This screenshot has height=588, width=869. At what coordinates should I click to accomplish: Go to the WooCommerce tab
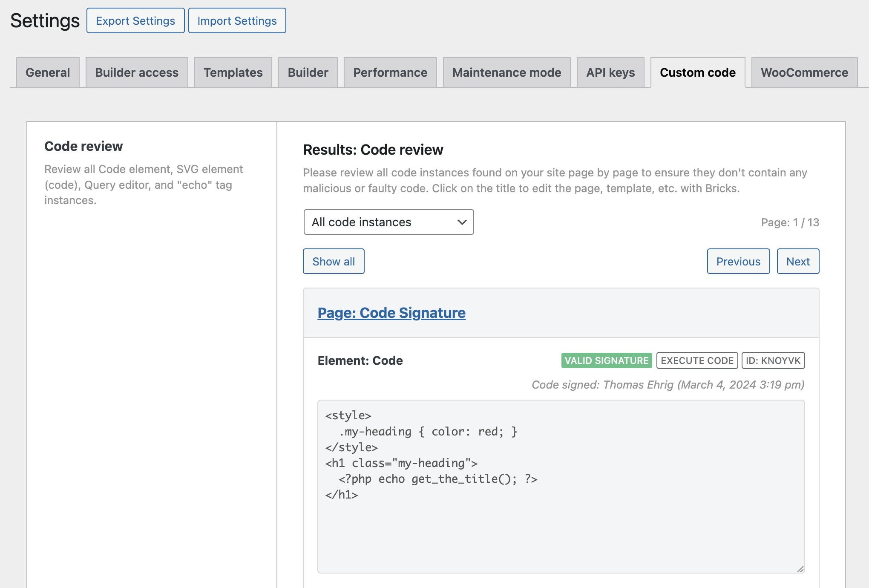(x=804, y=72)
